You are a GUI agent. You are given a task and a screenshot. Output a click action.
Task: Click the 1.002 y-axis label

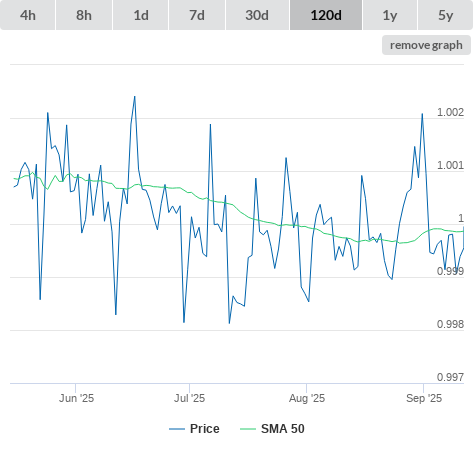450,112
